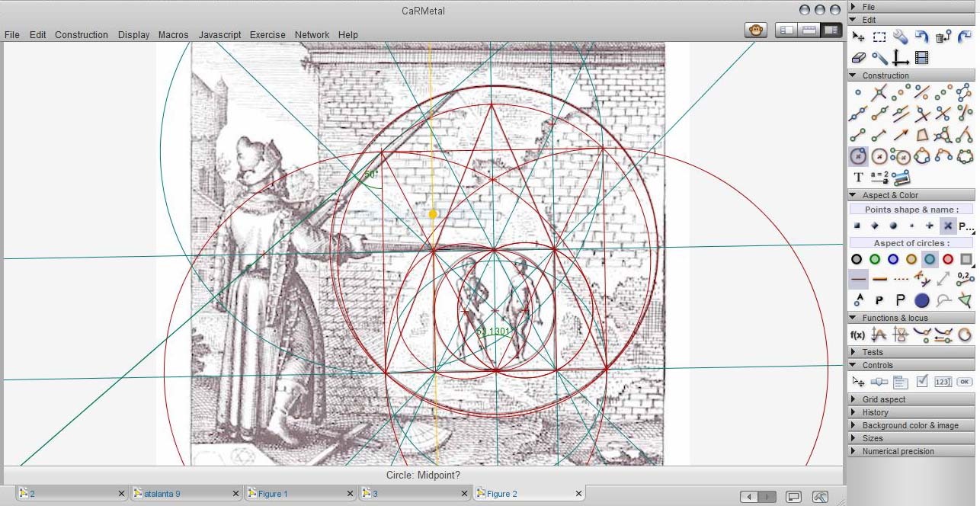Viewport: 980px width, 506px height.
Task: Click the trash delete object icon
Action: coord(943,37)
